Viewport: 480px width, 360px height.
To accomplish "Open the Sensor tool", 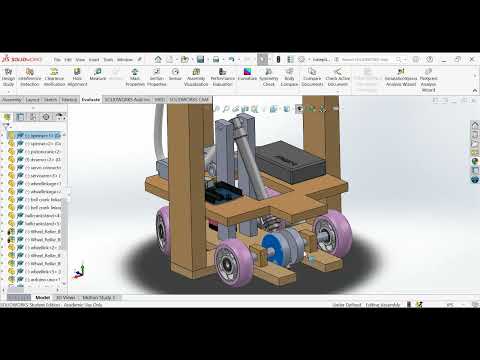I will tap(175, 75).
